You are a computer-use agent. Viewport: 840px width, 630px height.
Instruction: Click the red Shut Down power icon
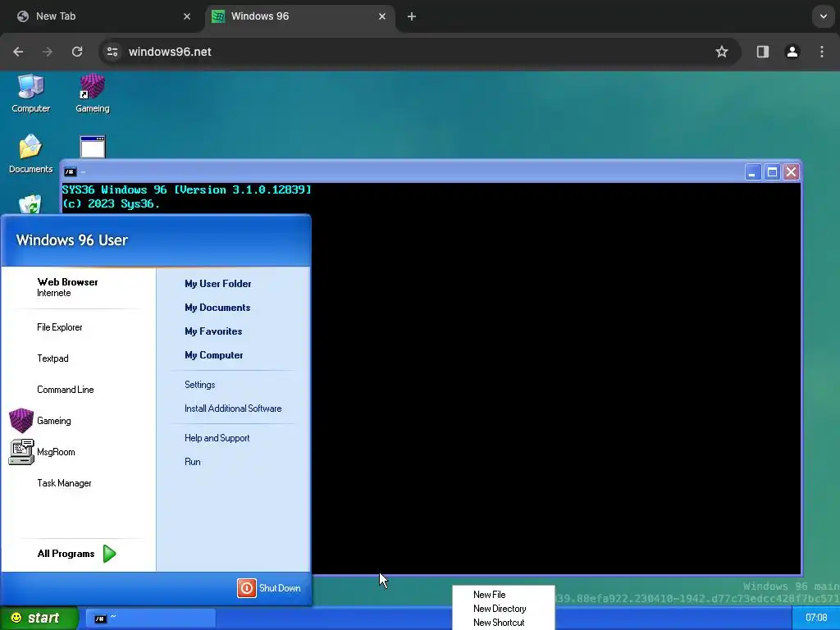point(246,587)
